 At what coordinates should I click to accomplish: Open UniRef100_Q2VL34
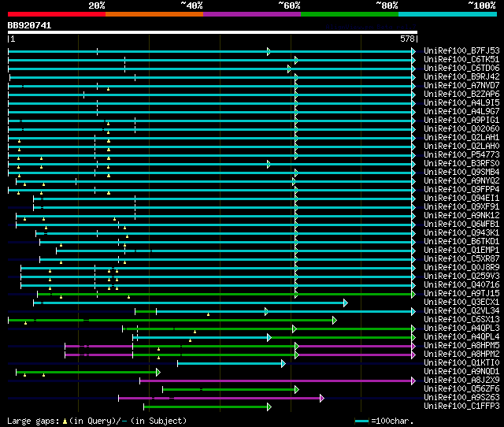coord(461,311)
